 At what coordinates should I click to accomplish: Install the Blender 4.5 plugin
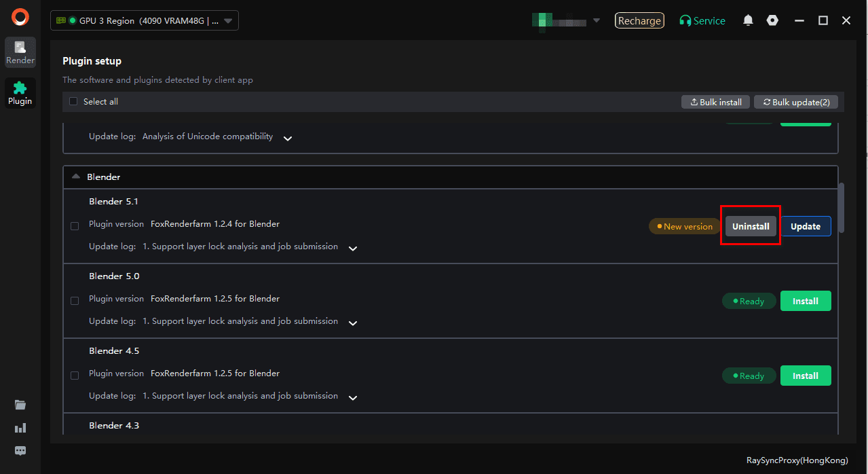coord(806,376)
